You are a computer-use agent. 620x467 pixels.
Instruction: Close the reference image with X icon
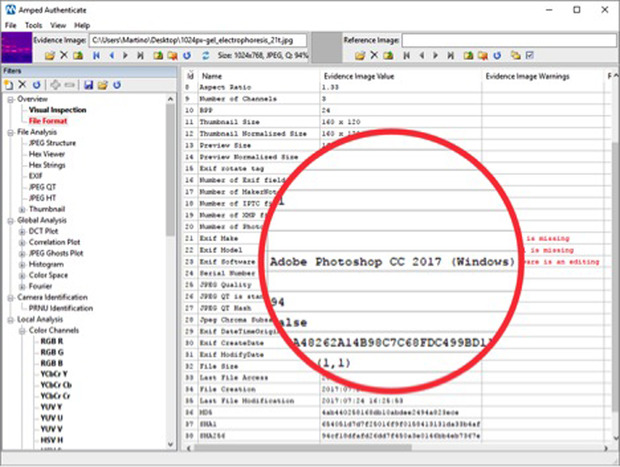pos(374,55)
